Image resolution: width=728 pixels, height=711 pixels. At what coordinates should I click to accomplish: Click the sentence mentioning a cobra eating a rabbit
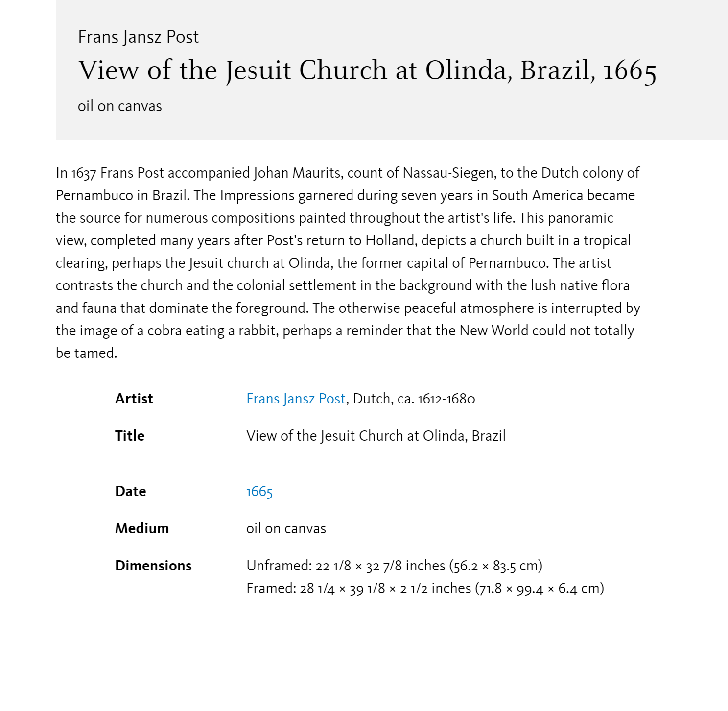click(x=345, y=331)
